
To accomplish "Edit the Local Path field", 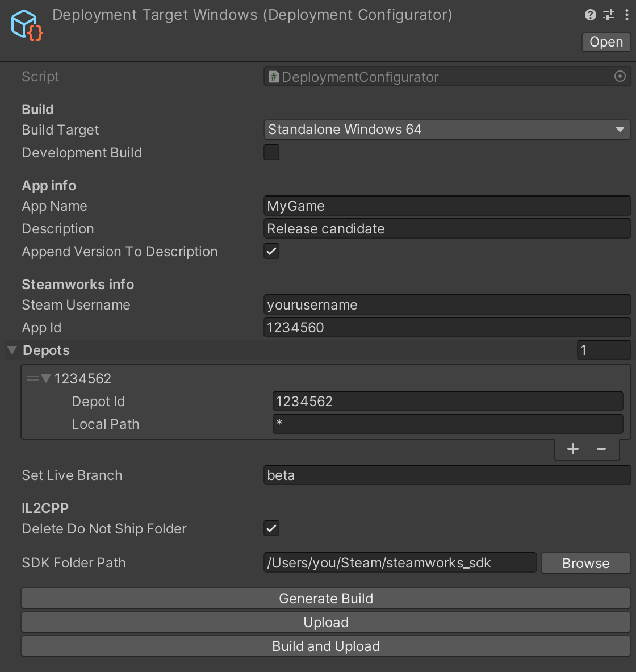I will coord(448,424).
